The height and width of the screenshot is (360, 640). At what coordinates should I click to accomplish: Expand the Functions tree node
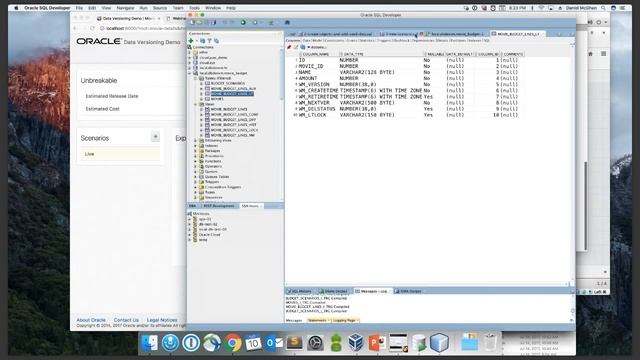tap(196, 161)
